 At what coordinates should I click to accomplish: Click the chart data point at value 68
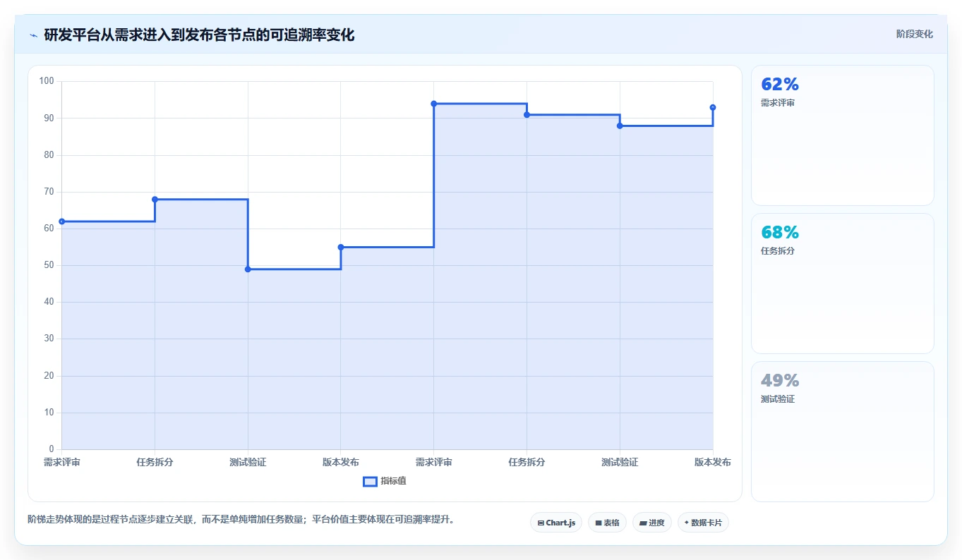[x=155, y=200]
